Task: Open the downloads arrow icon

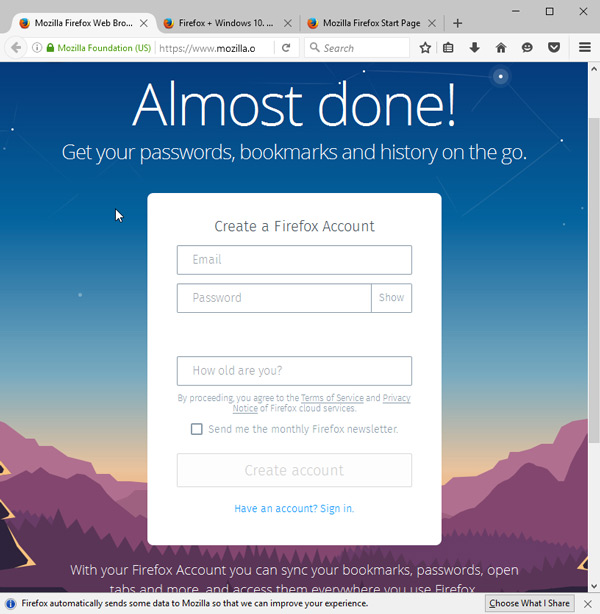Action: [x=474, y=48]
